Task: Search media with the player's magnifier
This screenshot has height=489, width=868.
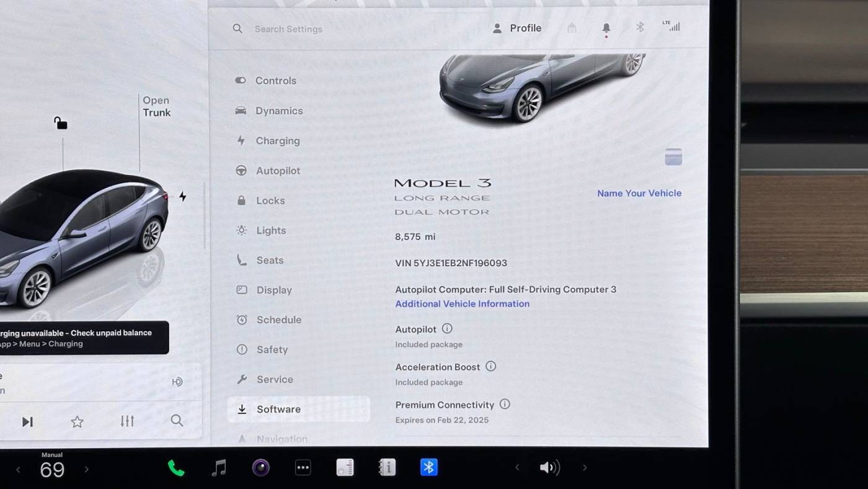Action: pos(177,421)
